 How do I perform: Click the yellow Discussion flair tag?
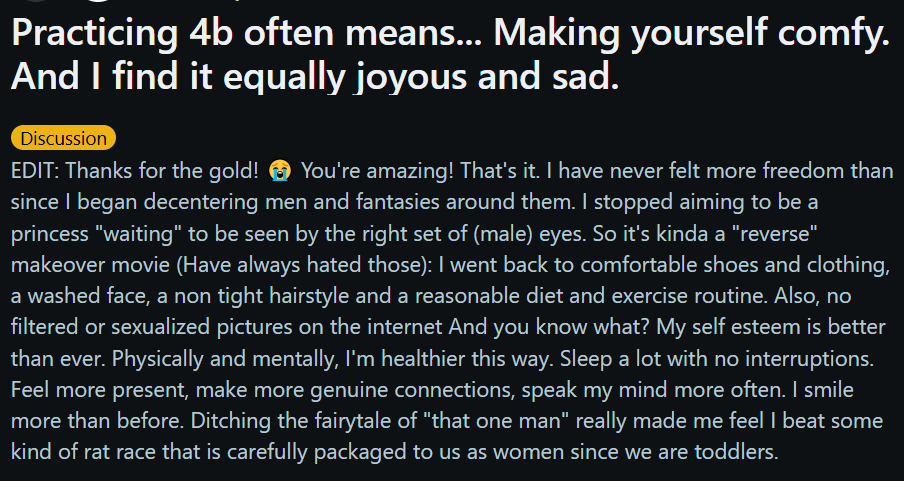63,138
